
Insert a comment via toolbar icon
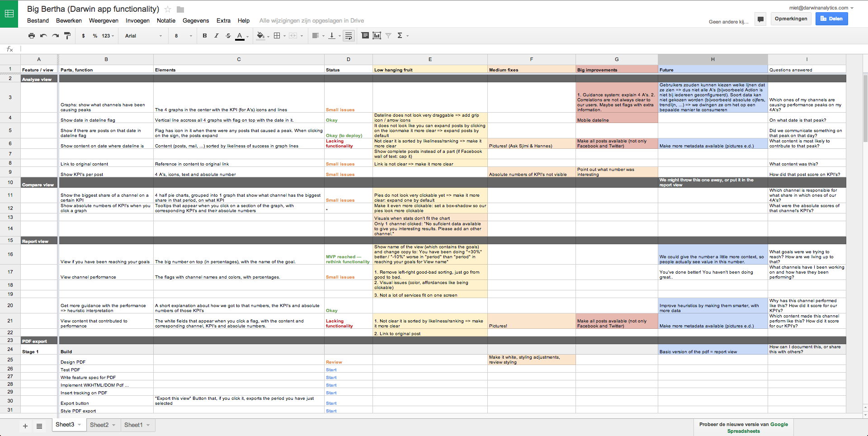(x=365, y=36)
